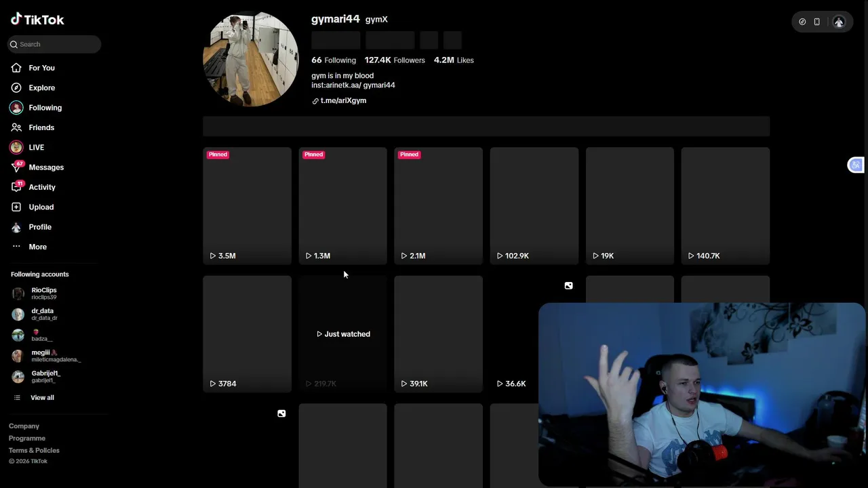
Task: Open the account avatar menu top right
Action: (x=839, y=22)
